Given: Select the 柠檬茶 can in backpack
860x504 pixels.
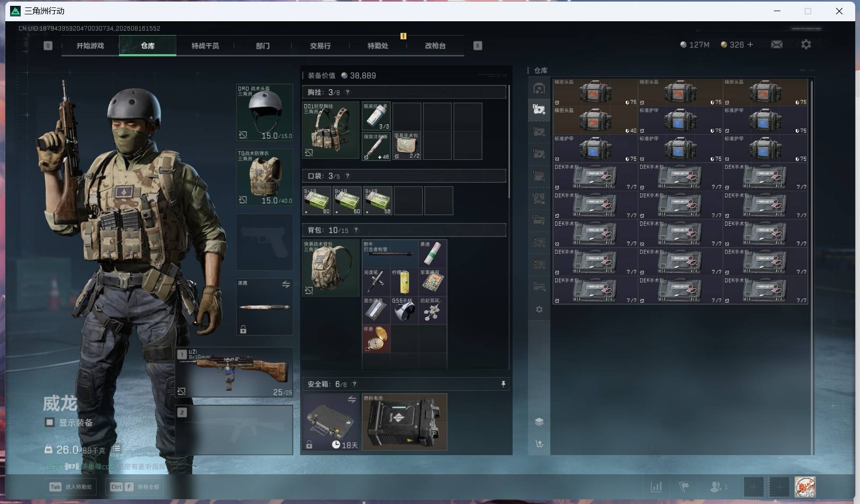Looking at the screenshot, I should [x=405, y=282].
